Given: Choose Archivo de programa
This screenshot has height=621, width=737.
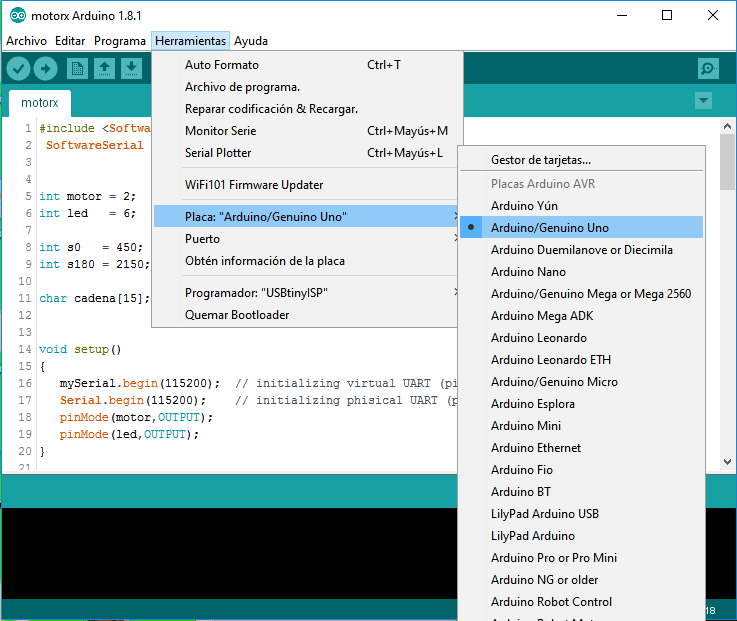Looking at the screenshot, I should coord(306,87).
